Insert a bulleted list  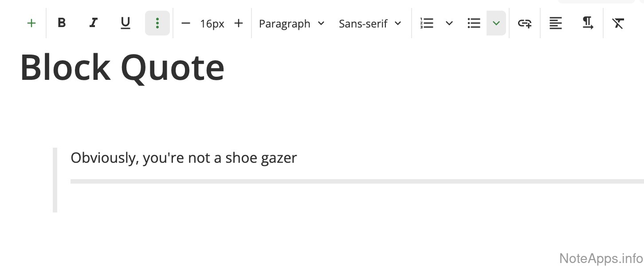click(474, 23)
